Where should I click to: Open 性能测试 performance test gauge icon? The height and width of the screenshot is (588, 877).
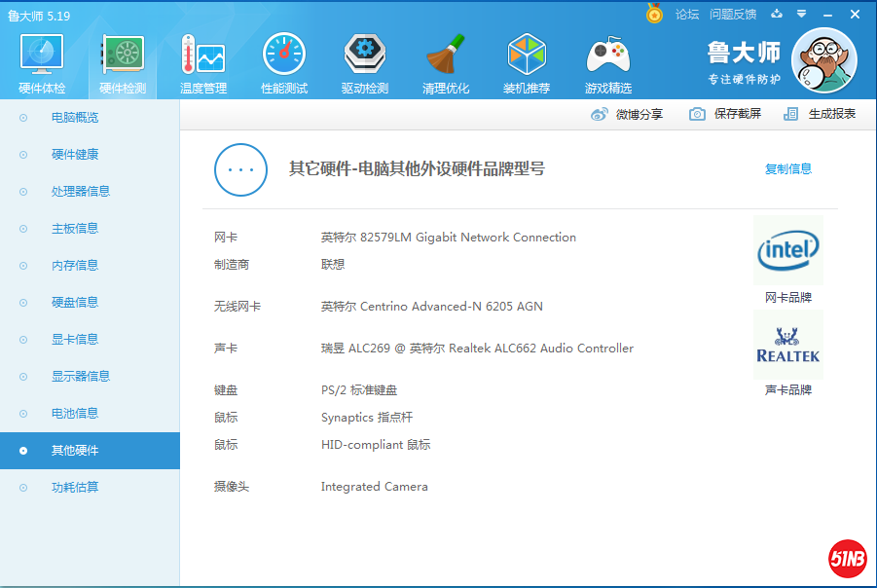tap(284, 56)
